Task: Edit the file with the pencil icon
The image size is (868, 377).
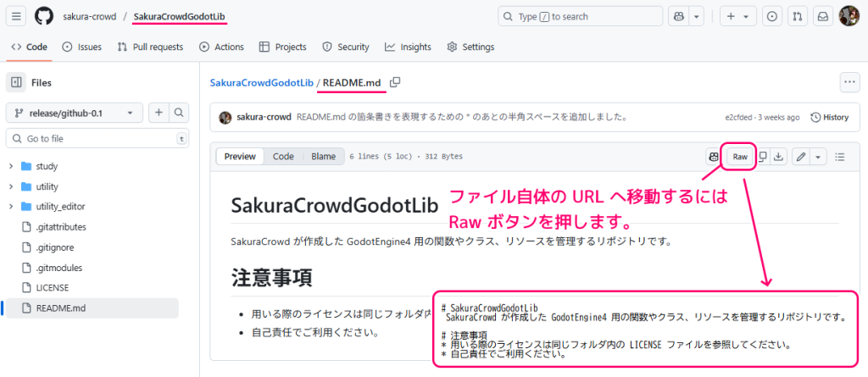Action: [x=799, y=157]
